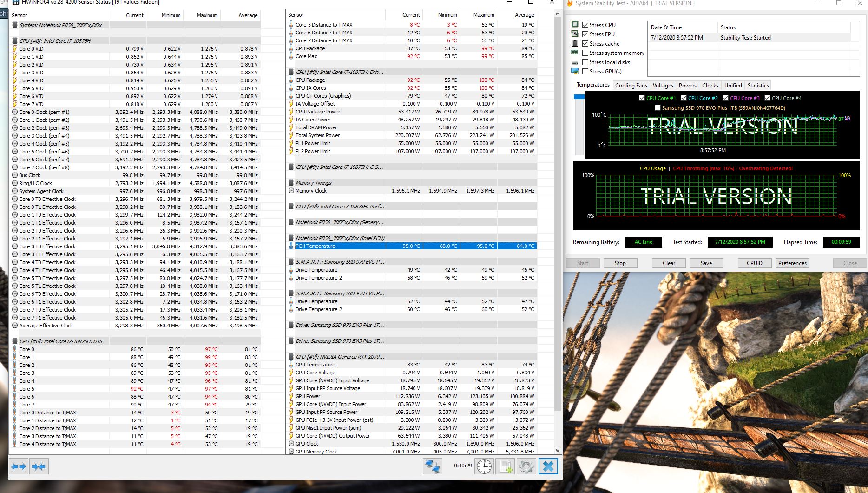This screenshot has width=868, height=493.
Task: Click Core 0 VID lightning icon
Action: 15,49
